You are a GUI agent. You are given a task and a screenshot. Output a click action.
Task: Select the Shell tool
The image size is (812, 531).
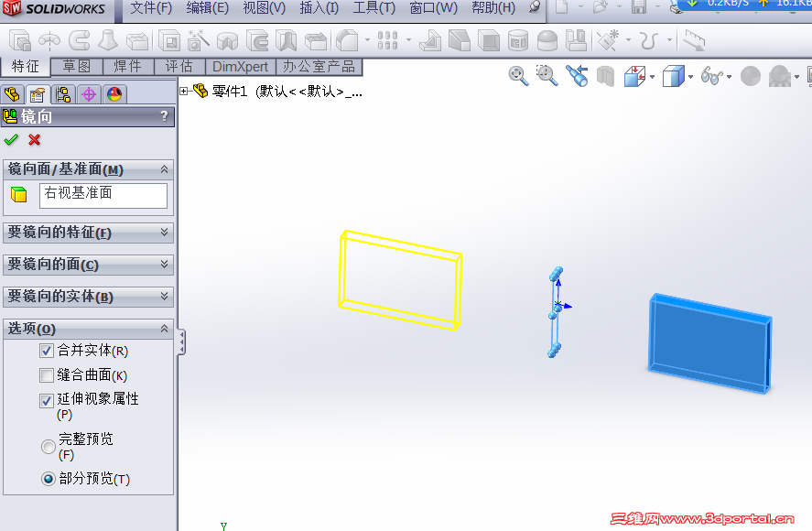point(488,40)
